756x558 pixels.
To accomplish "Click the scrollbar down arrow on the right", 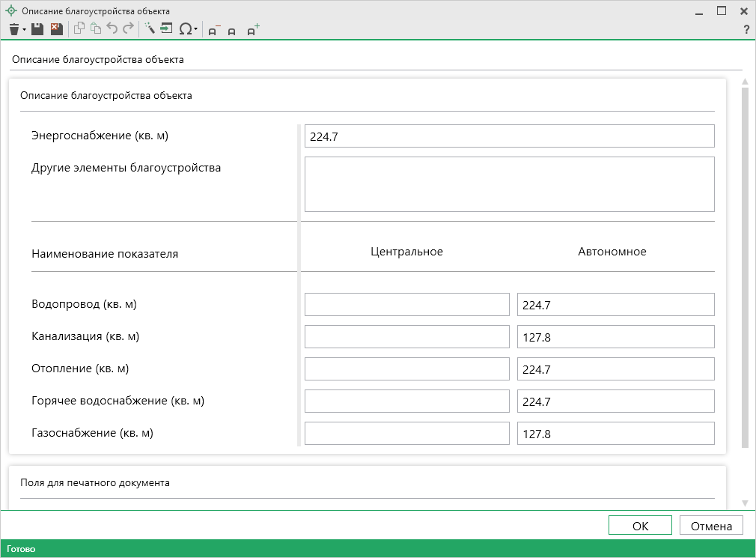I will [744, 503].
